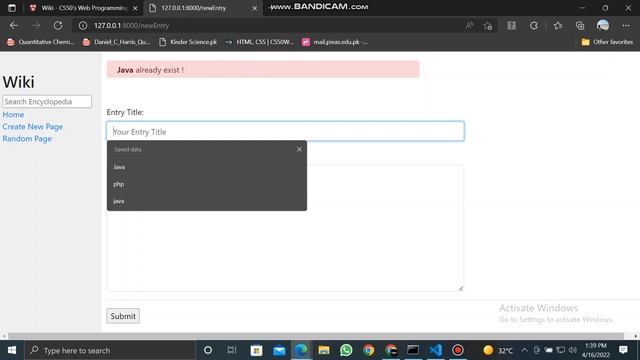Open Other favorites folder
640x360 pixels.
coord(607,42)
